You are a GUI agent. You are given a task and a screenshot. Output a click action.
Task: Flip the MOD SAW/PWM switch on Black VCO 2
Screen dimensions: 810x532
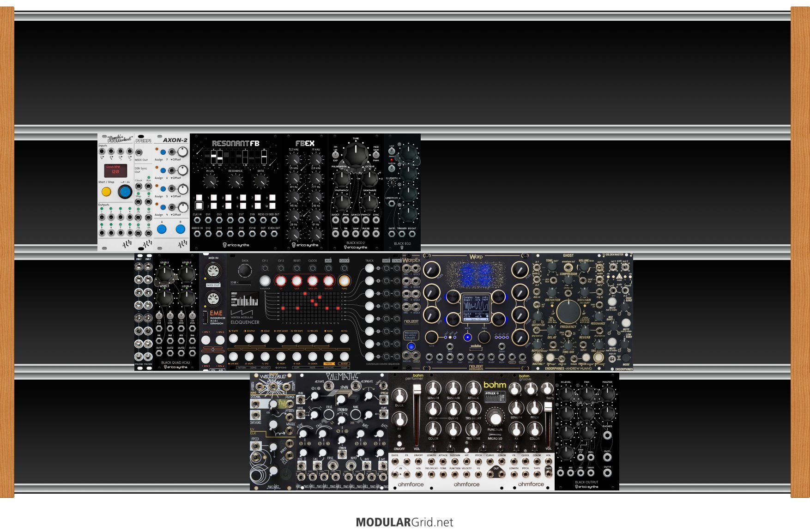click(x=376, y=155)
